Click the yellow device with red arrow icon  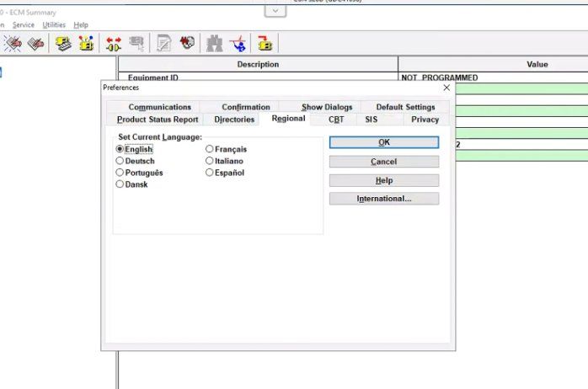265,44
